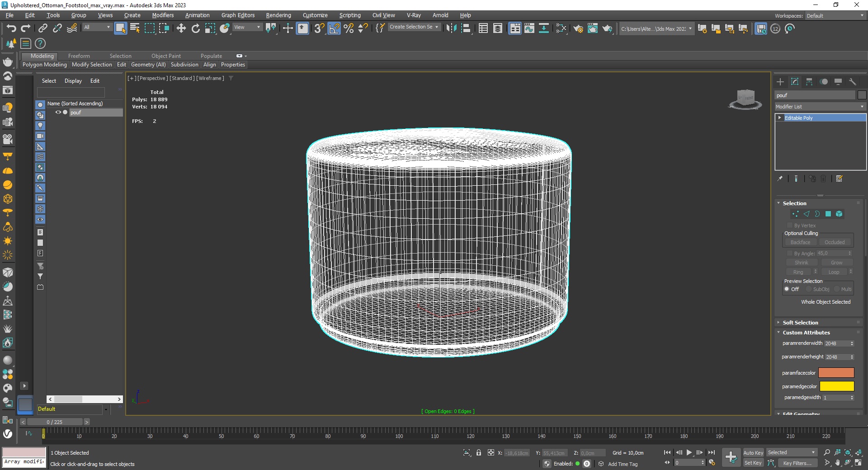Screen dimensions: 868x470
Task: Click the Redo arrow icon
Action: point(26,28)
